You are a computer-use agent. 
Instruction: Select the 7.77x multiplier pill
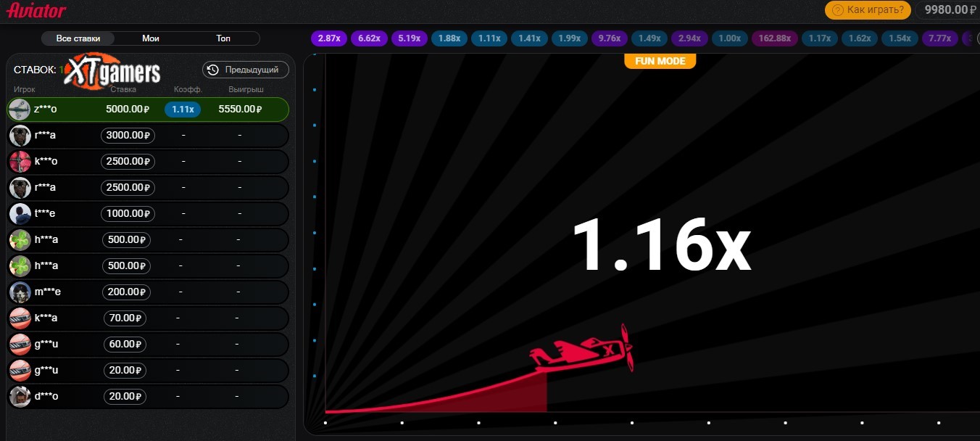[940, 38]
